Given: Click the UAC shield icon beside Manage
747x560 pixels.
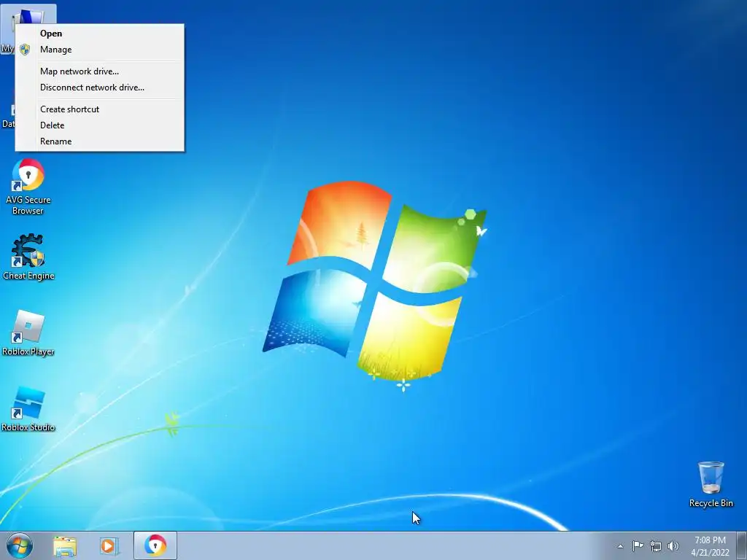Looking at the screenshot, I should pos(26,50).
